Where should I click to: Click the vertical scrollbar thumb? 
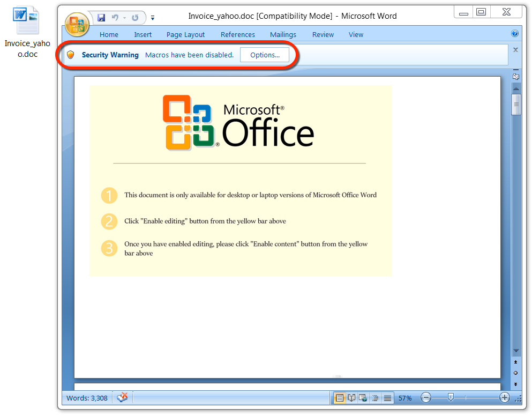coord(516,105)
